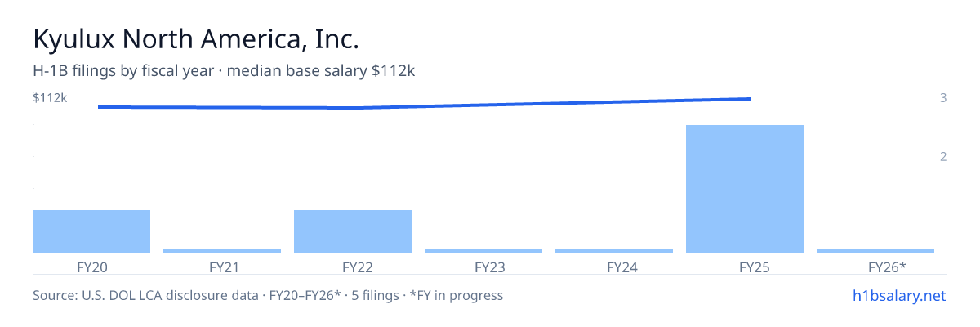Click the FY20 axis label
Screen dimensions: 980x327
pos(91,267)
